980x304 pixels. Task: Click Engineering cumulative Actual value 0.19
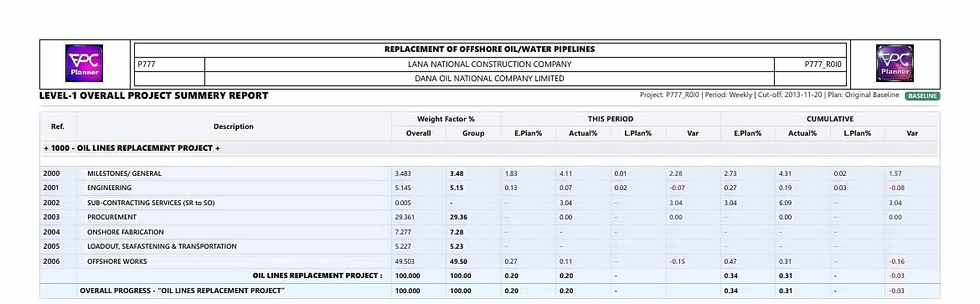pyautogui.click(x=786, y=188)
